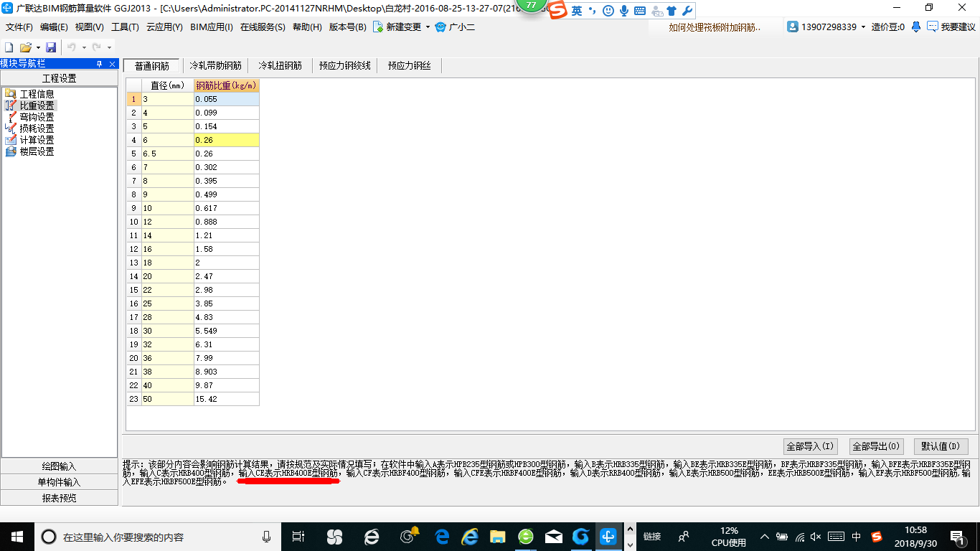Click the 默认值(D) button

pos(941,446)
